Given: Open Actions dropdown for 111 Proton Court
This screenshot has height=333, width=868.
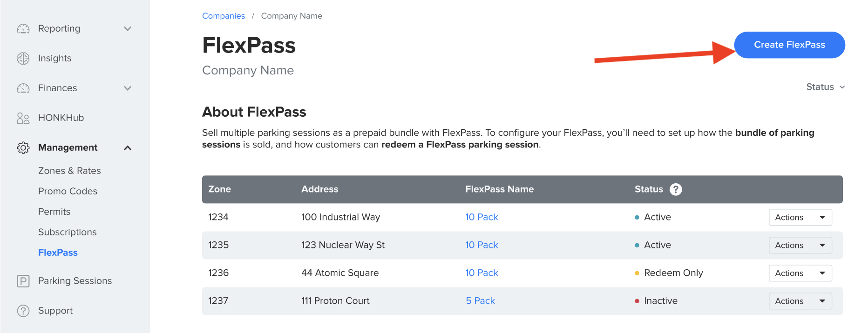Looking at the screenshot, I should [x=800, y=301].
